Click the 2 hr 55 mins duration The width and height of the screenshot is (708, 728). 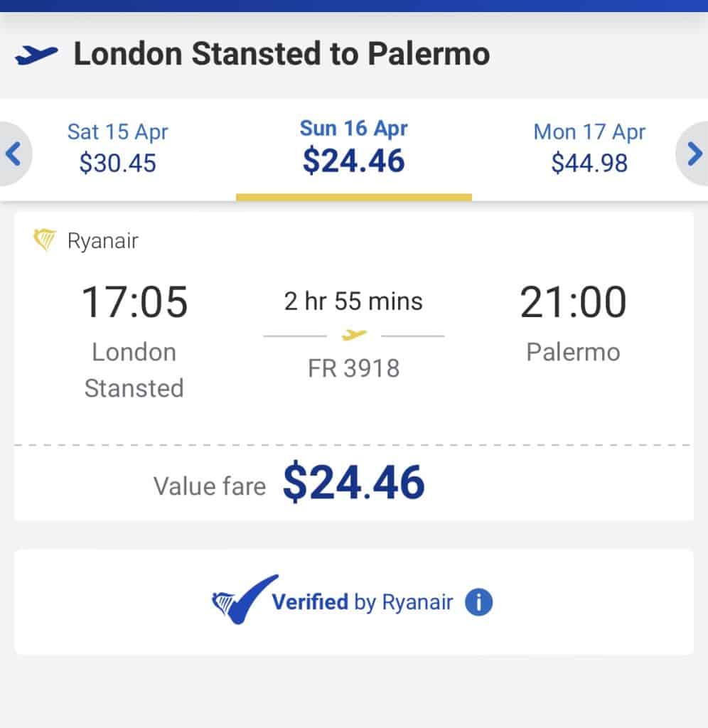click(353, 301)
